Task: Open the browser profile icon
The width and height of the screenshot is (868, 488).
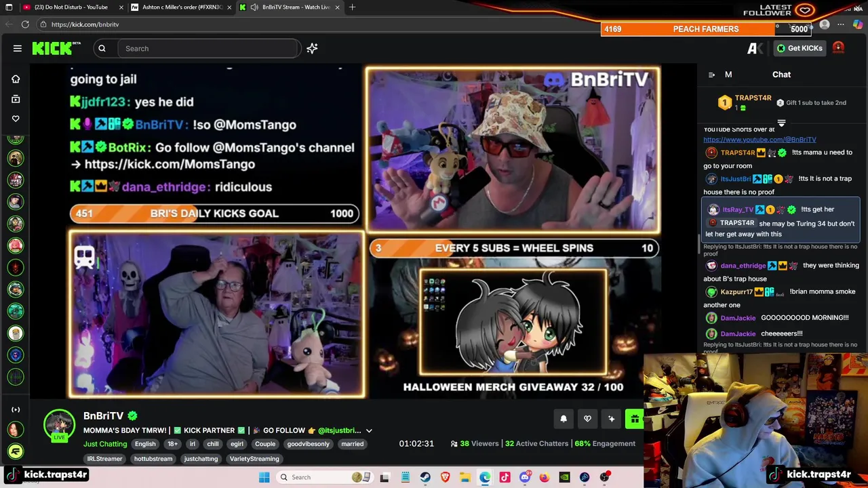Action: [x=824, y=25]
